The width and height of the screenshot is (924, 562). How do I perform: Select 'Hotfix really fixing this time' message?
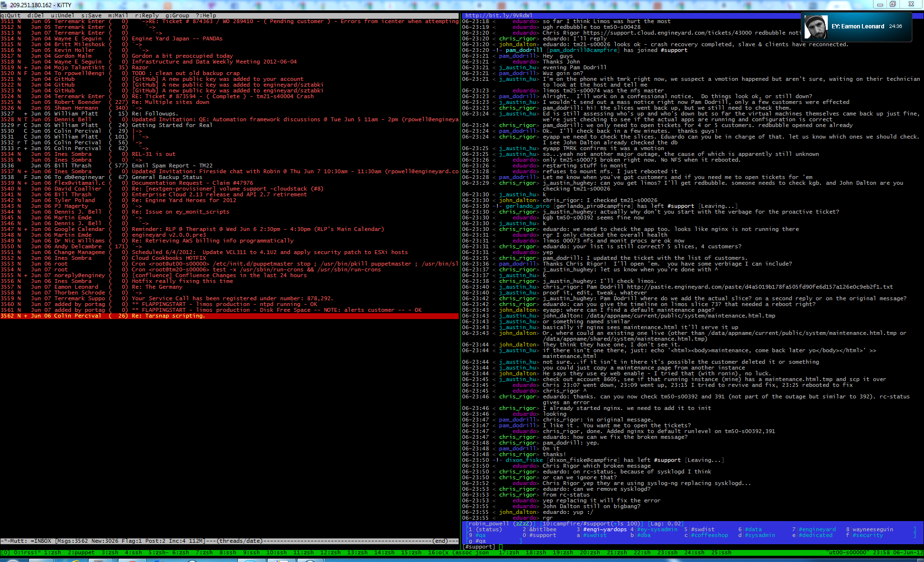pos(229,281)
